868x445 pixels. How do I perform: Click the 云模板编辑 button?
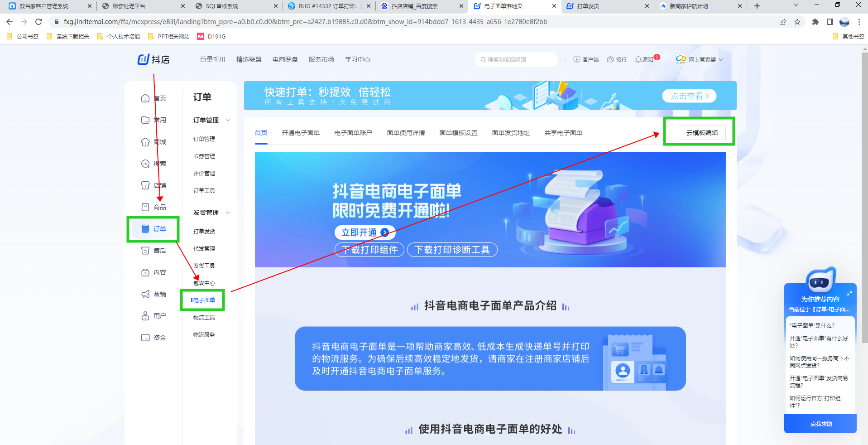point(702,133)
